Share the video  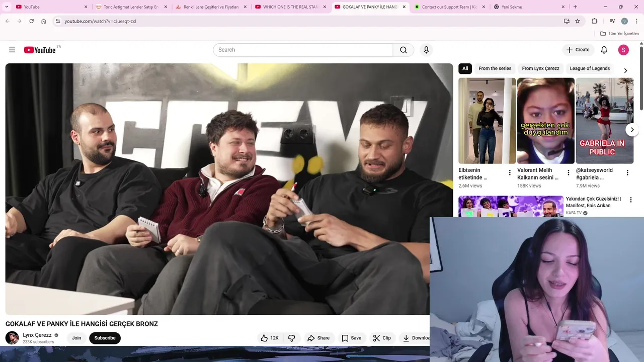pyautogui.click(x=318, y=338)
